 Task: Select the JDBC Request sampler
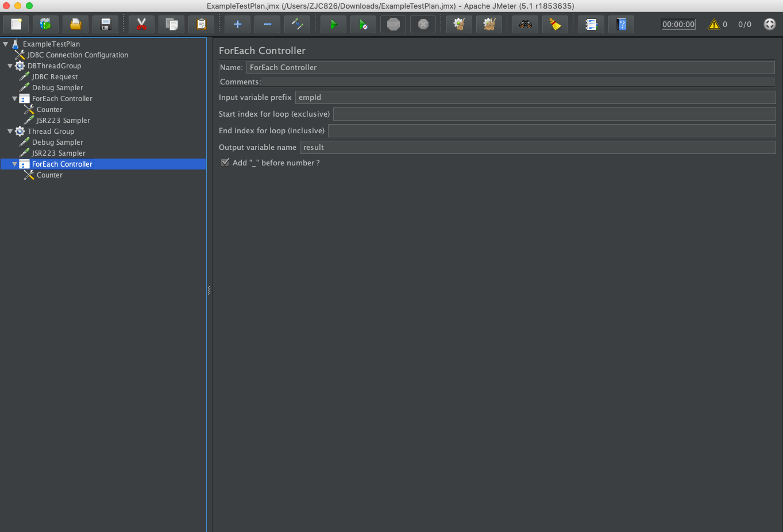55,76
